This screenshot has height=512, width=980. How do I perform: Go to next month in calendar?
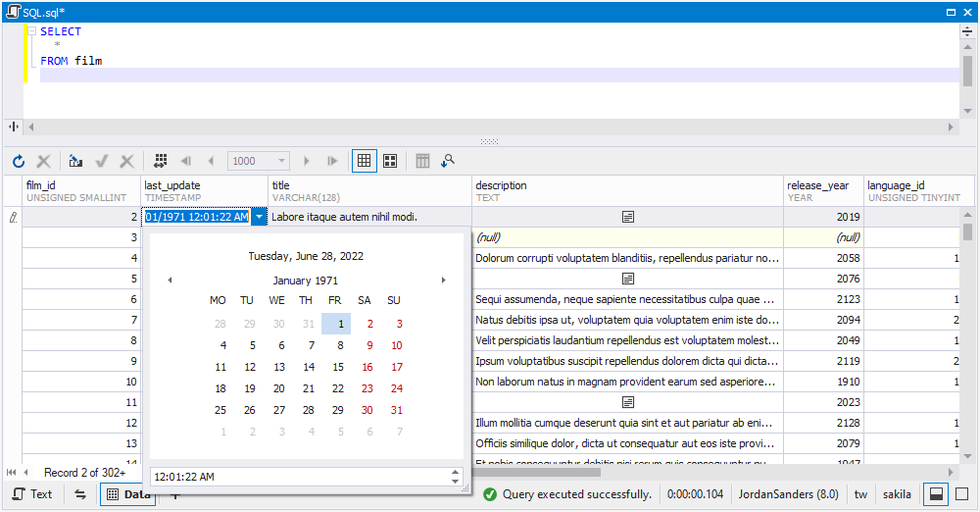pyautogui.click(x=444, y=280)
